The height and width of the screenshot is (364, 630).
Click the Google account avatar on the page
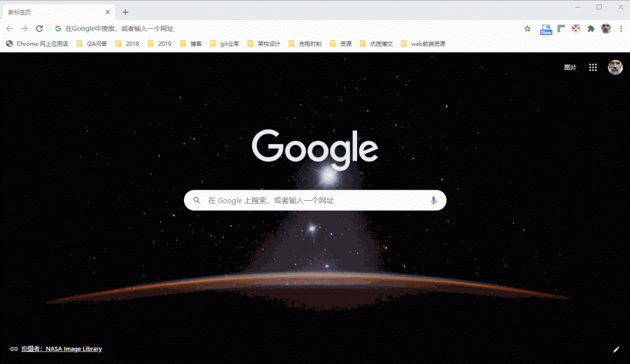pyautogui.click(x=615, y=67)
